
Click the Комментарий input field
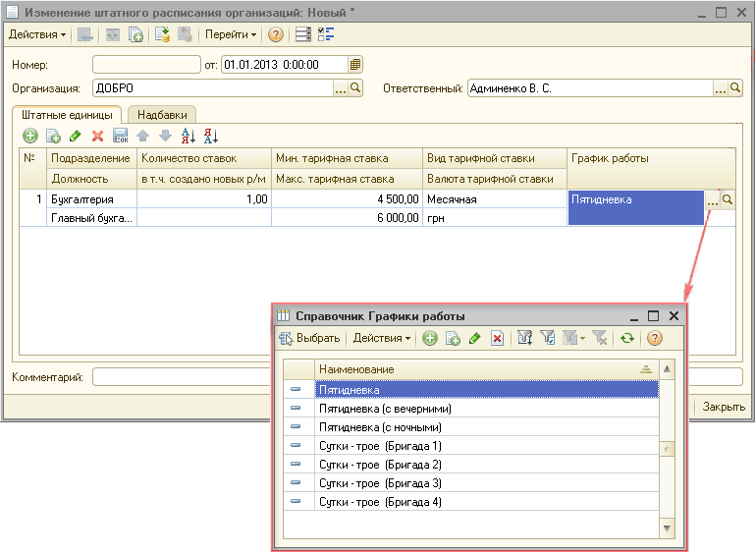pyautogui.click(x=182, y=376)
